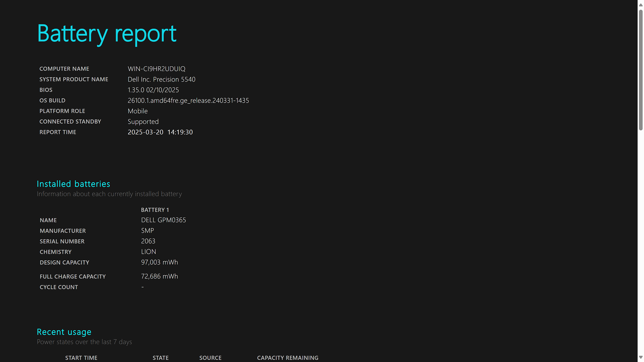The height and width of the screenshot is (362, 644).
Task: Click the CAPACITY REMAINING column header
Action: coord(288,358)
